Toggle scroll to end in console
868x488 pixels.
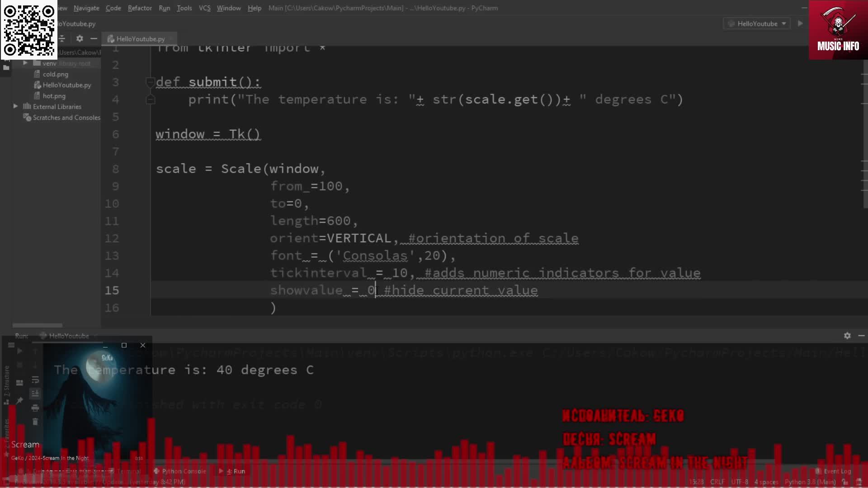pyautogui.click(x=35, y=394)
